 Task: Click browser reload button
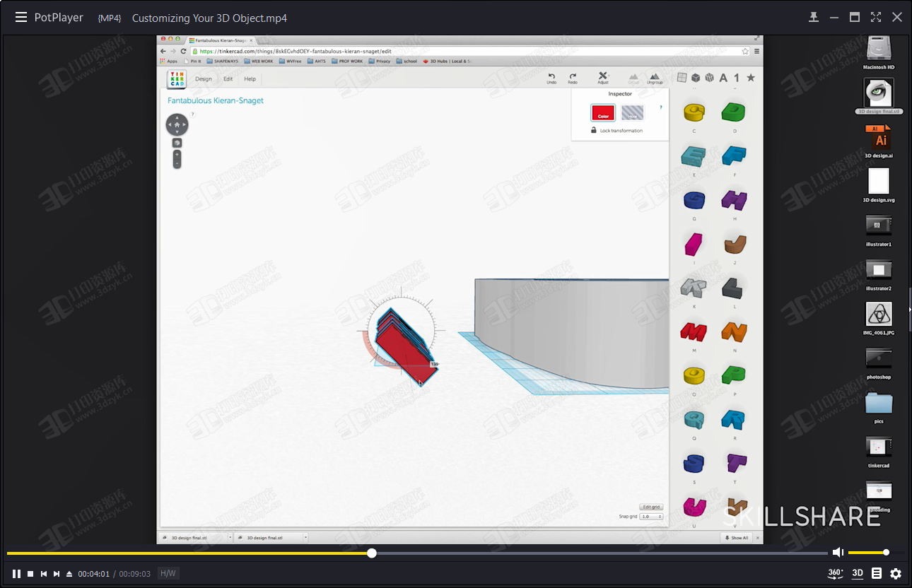pyautogui.click(x=184, y=51)
